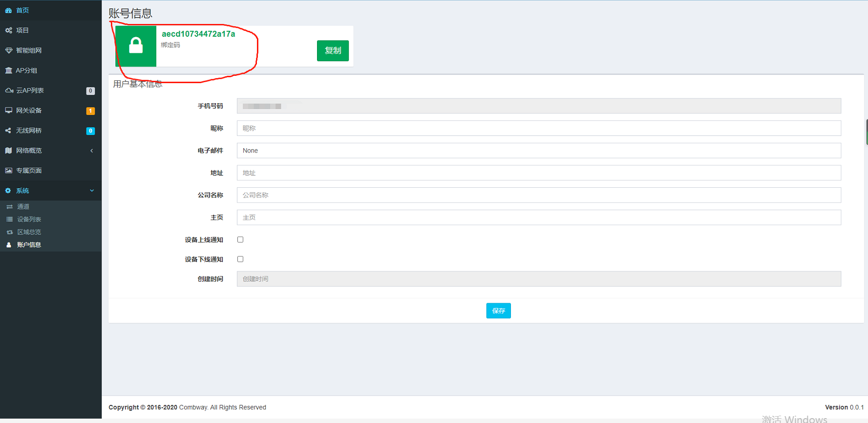Click the share icon beside 无线网桥
Viewport: 868px width, 423px height.
click(8, 131)
